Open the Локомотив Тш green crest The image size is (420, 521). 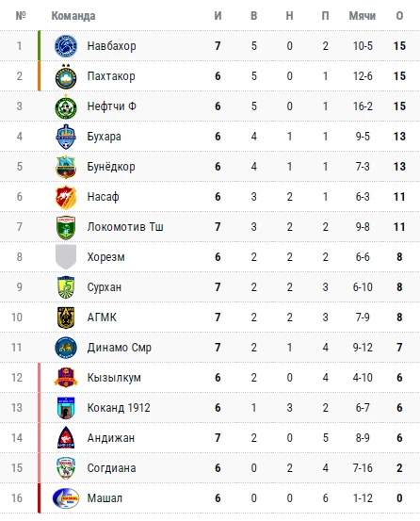(x=66, y=227)
